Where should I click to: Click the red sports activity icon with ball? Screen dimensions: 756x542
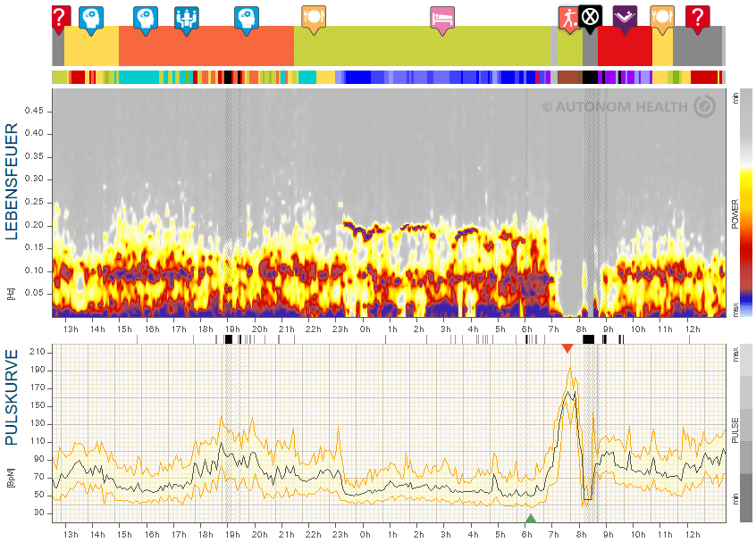(569, 20)
